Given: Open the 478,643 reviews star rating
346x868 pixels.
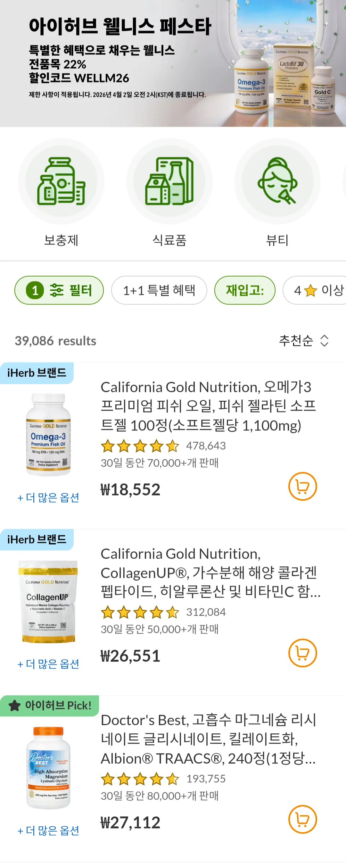Looking at the screenshot, I should click(163, 446).
